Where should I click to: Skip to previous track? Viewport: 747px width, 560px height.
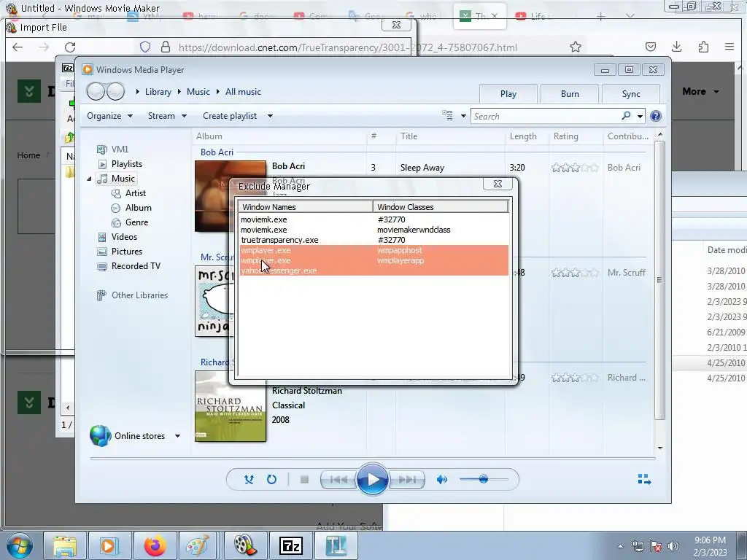(338, 480)
